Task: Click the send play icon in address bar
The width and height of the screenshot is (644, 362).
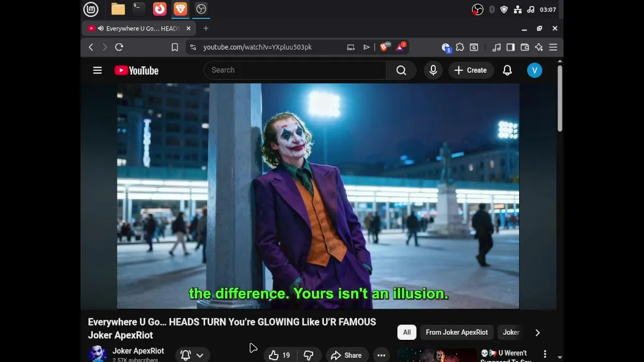Action: click(366, 47)
